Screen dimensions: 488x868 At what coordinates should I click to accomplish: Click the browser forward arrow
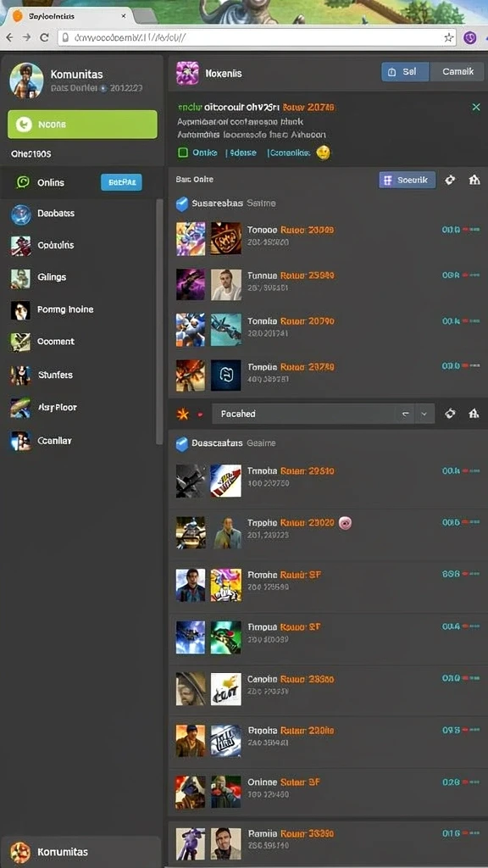[x=26, y=37]
